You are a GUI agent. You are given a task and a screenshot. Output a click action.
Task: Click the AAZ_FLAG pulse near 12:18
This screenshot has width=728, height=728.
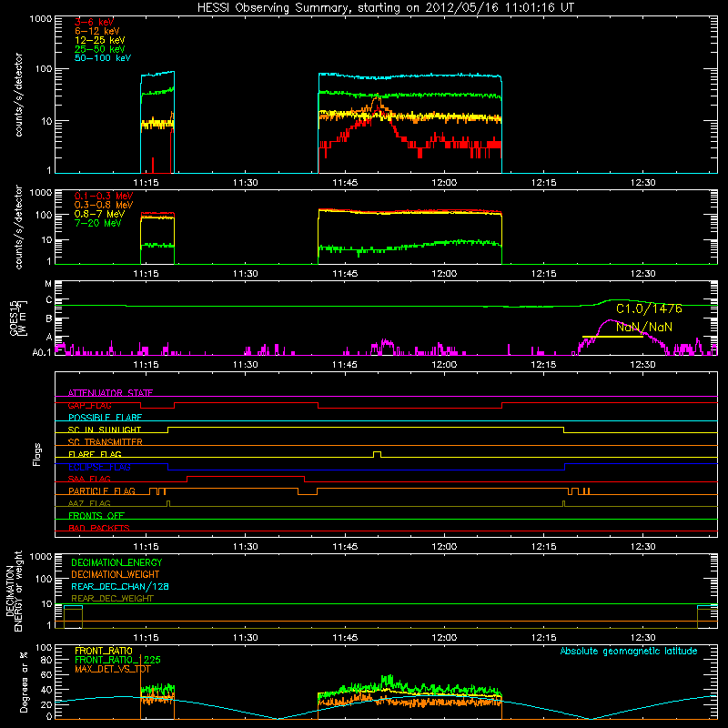(563, 503)
